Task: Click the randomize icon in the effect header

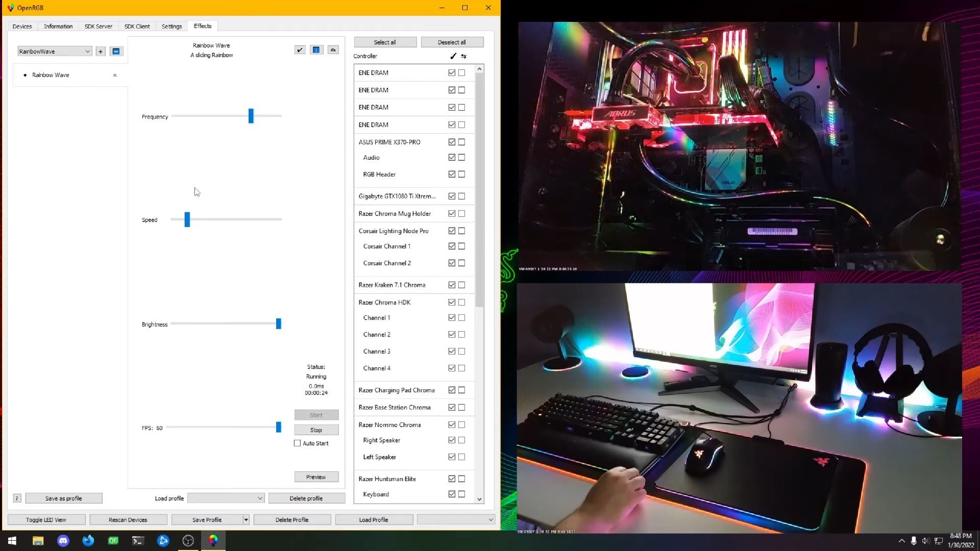Action: [333, 49]
